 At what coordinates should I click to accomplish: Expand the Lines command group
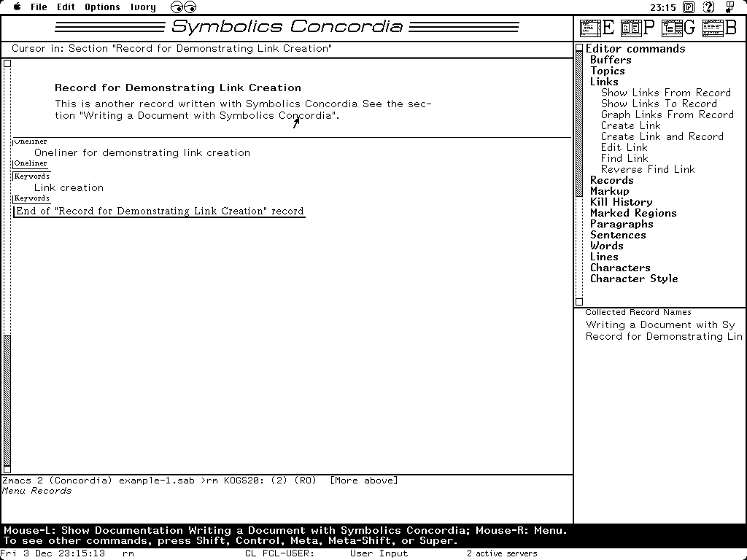pos(604,257)
